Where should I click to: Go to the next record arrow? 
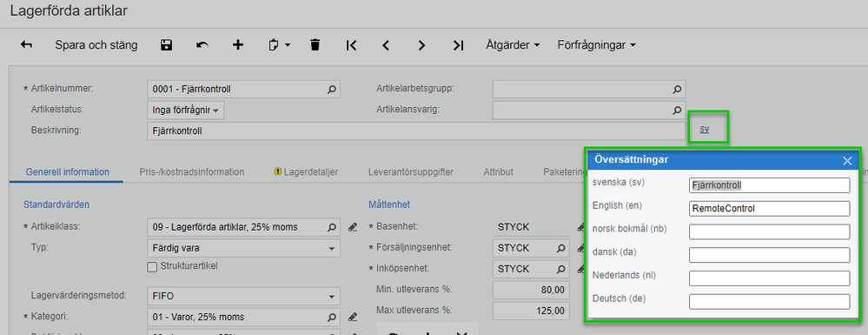pyautogui.click(x=421, y=45)
